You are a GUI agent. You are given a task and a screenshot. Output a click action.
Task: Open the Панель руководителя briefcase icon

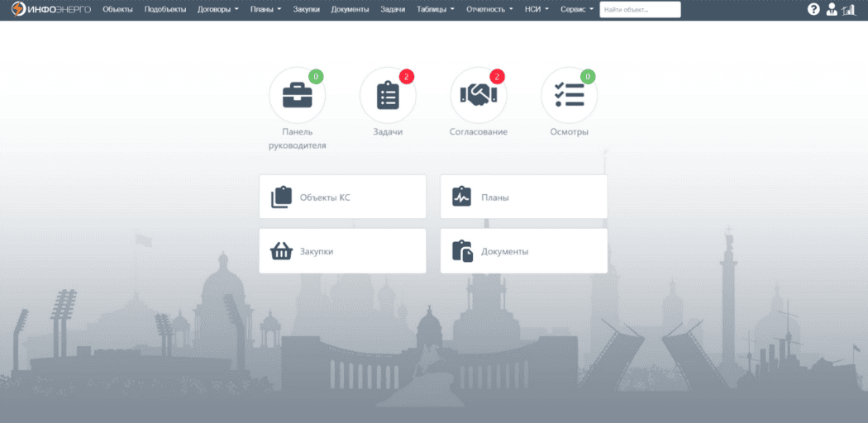tap(298, 95)
